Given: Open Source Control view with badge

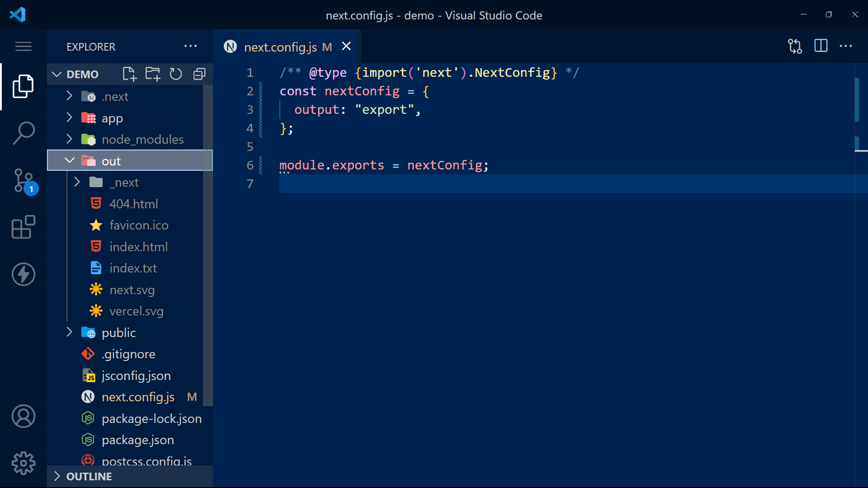Looking at the screenshot, I should (24, 181).
